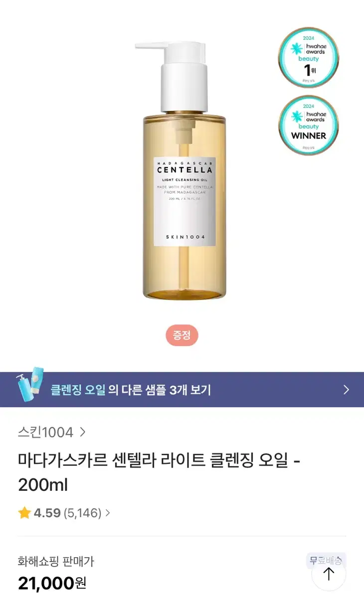Tap the 21,000원 price
This screenshot has height=599, width=364.
click(52, 583)
